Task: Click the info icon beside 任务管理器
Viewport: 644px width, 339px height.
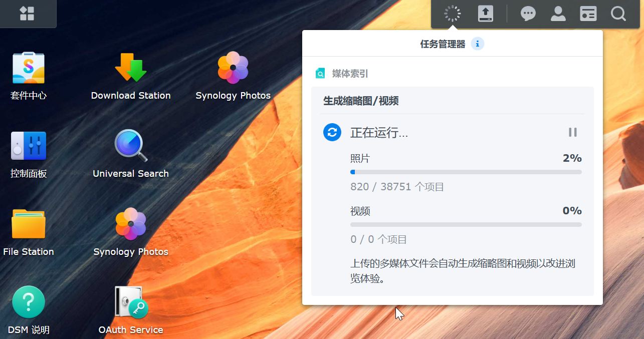Action: click(x=478, y=44)
